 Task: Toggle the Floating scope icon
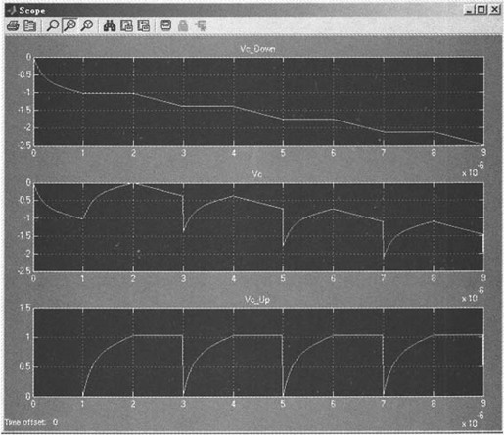[165, 25]
